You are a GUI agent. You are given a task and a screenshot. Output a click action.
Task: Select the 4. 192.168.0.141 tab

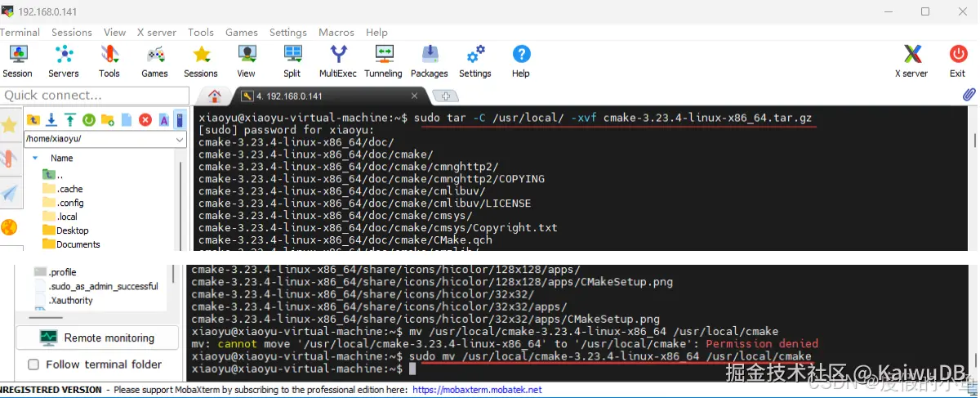click(x=330, y=96)
